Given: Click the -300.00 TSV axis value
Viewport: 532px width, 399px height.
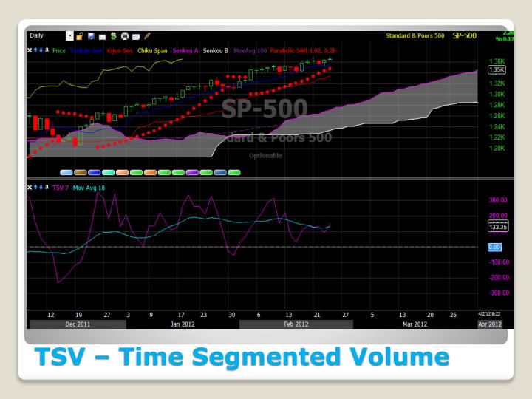Looking at the screenshot, I should (x=499, y=293).
